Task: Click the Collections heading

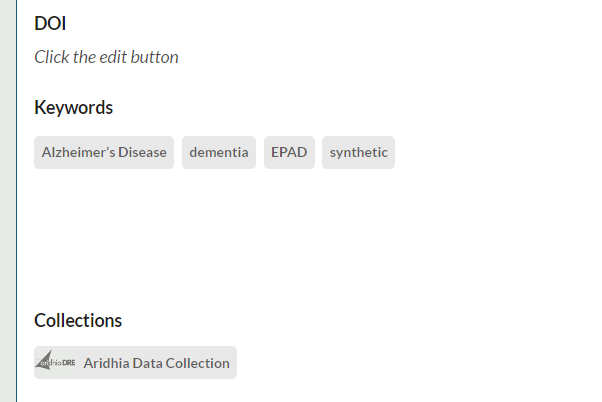Action: [x=78, y=320]
